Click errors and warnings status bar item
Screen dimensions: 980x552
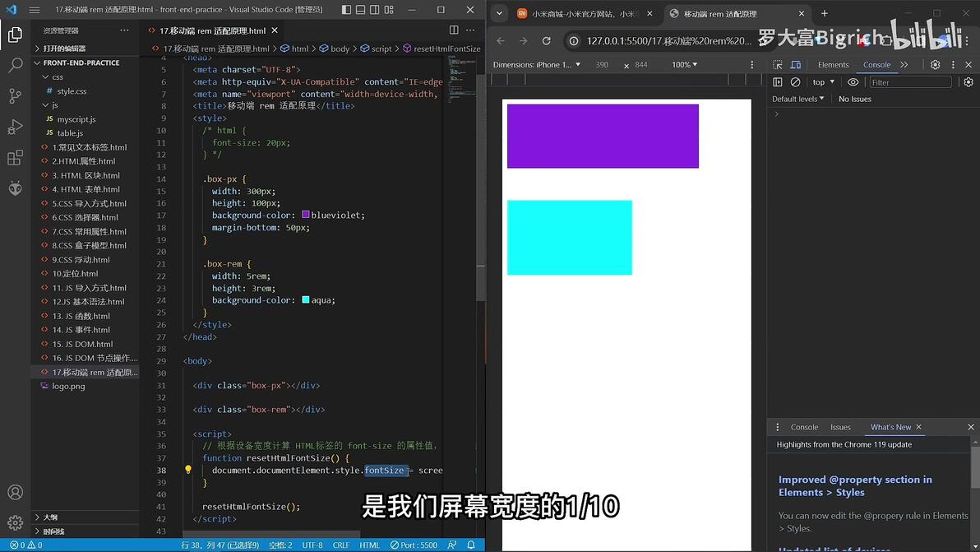(26, 545)
